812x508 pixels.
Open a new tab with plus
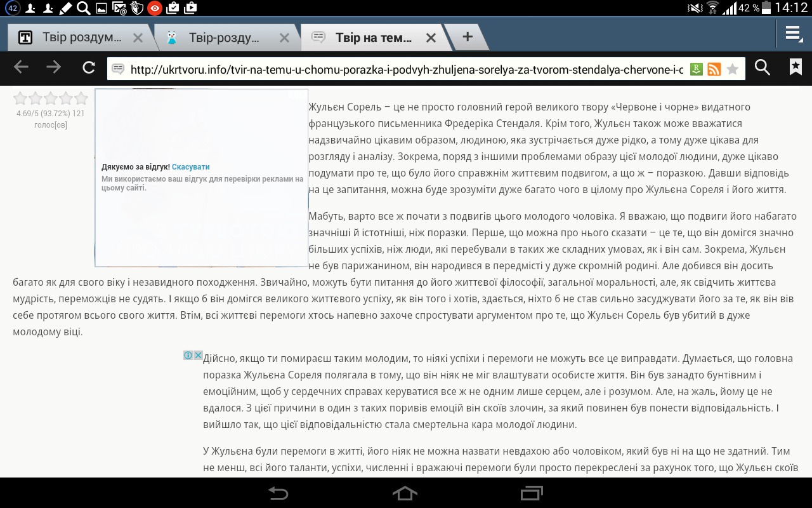click(468, 37)
